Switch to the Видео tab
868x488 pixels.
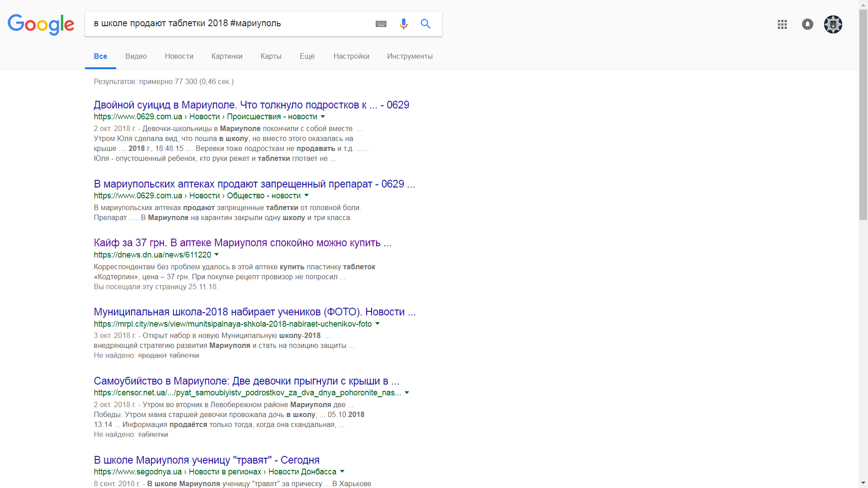136,56
